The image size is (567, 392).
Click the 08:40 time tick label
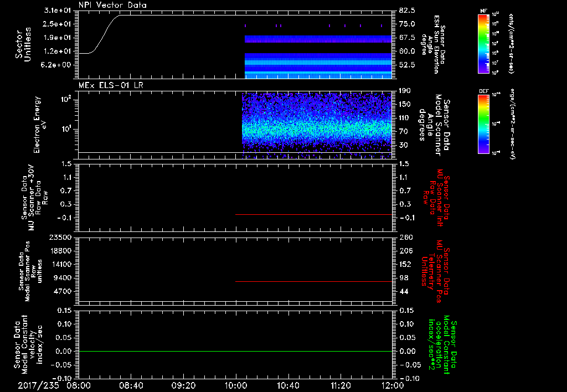click(131, 385)
